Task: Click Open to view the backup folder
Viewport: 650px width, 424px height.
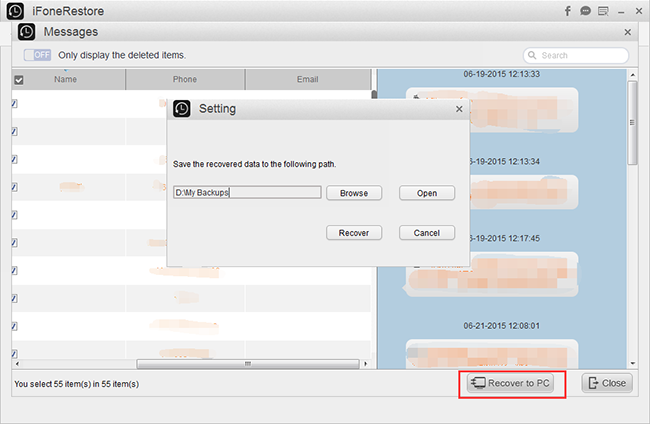Action: coord(427,193)
